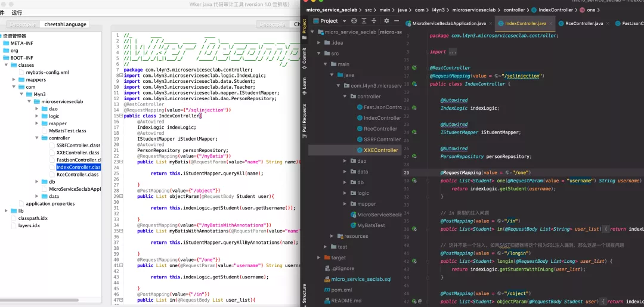
Task: Click controller breadcrumb in navigation bar
Action: (514, 10)
